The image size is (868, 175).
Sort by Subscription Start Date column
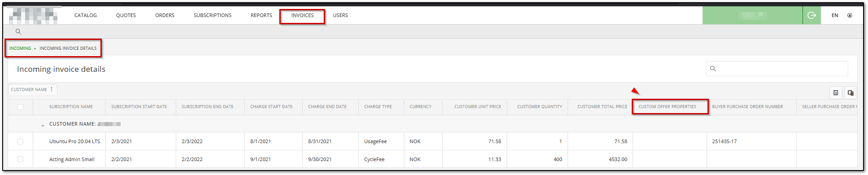(x=139, y=107)
